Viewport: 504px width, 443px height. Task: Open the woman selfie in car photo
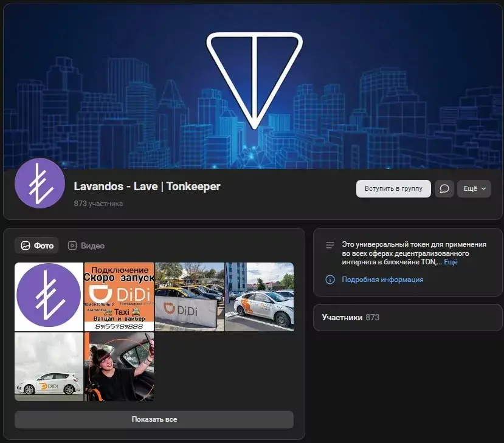point(119,366)
